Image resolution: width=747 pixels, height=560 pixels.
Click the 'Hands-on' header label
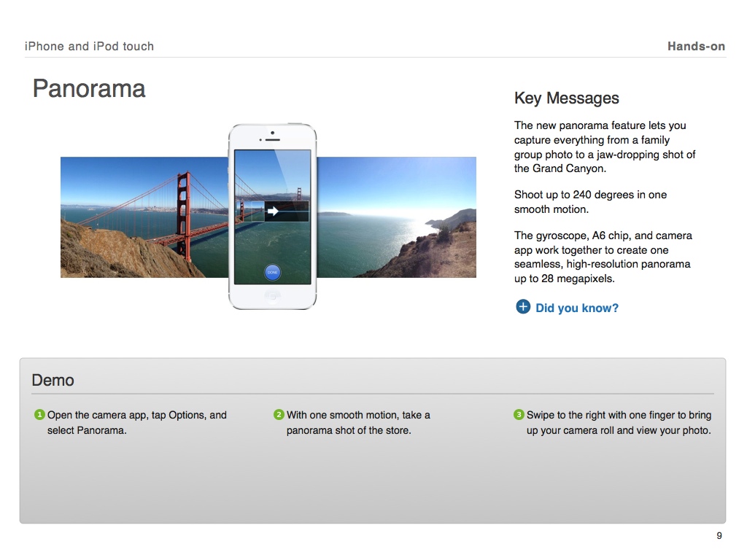(696, 46)
